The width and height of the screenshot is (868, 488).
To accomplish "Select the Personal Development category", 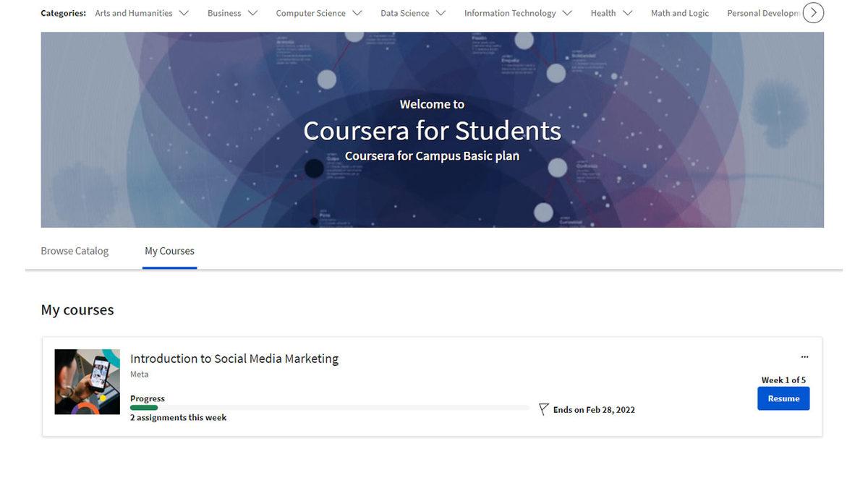I will [762, 13].
